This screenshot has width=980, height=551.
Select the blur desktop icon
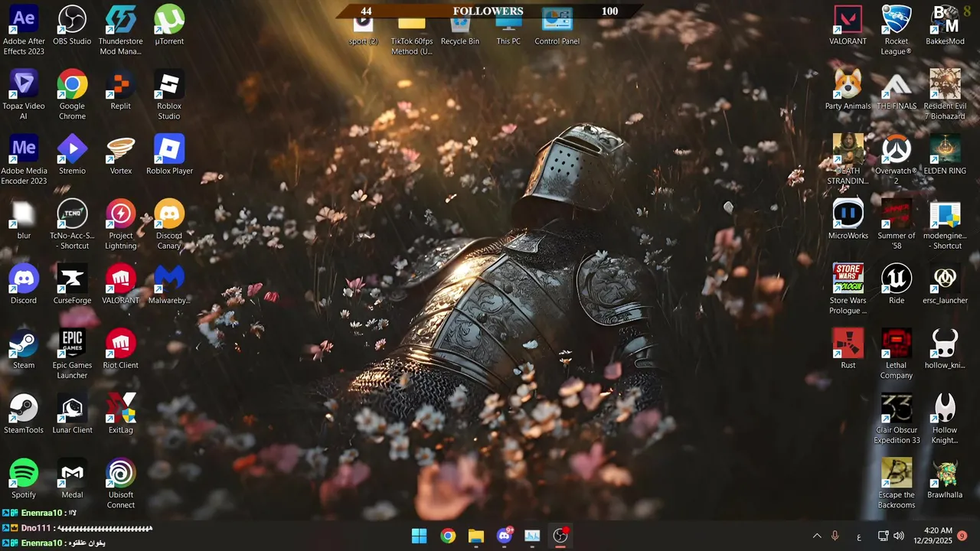click(x=24, y=220)
